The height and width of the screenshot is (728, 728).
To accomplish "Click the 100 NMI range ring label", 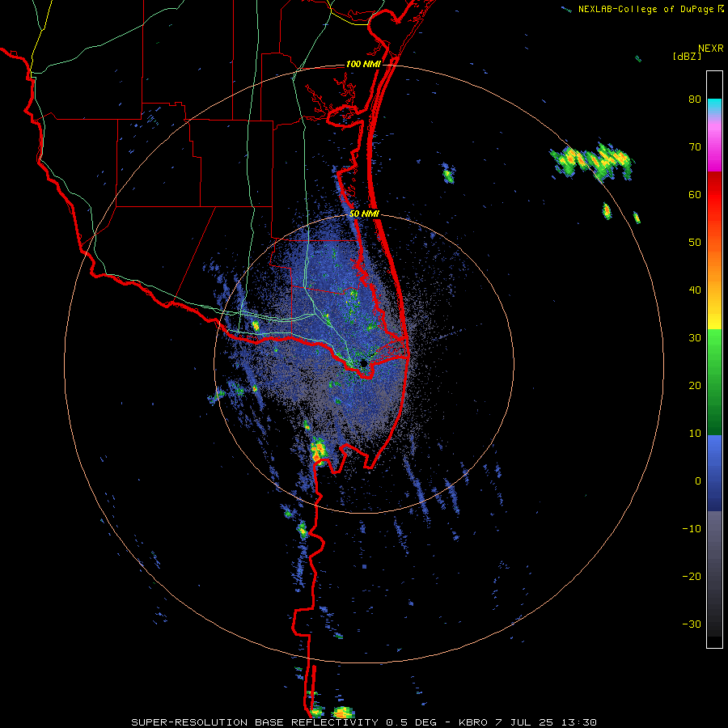I will [363, 64].
